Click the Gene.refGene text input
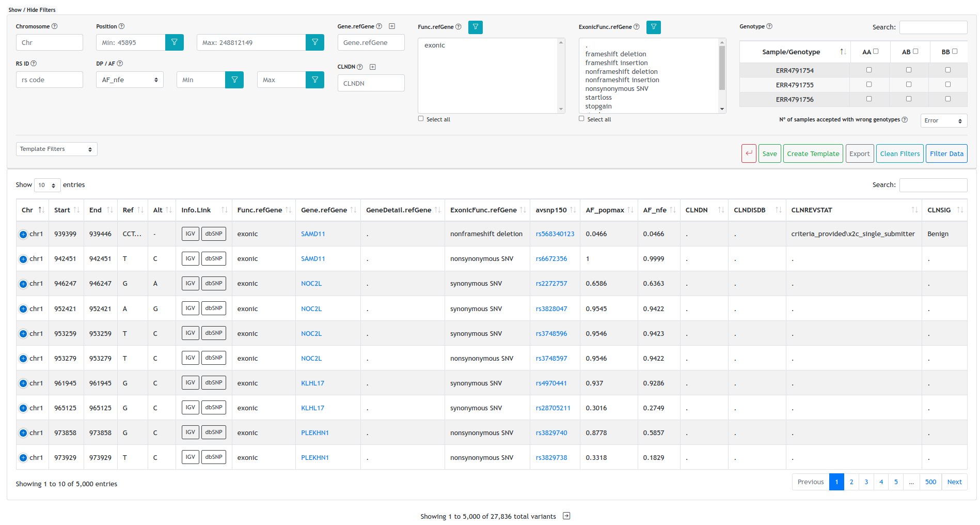The width and height of the screenshot is (980, 525). 371,43
